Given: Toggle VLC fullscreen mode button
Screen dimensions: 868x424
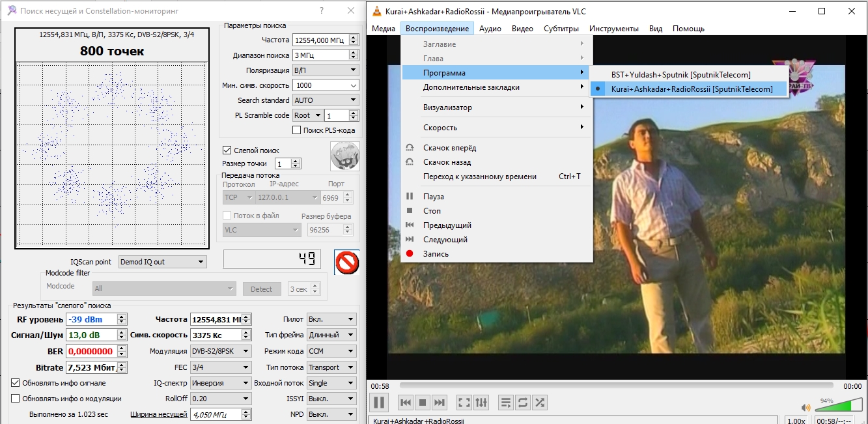Looking at the screenshot, I should [464, 403].
